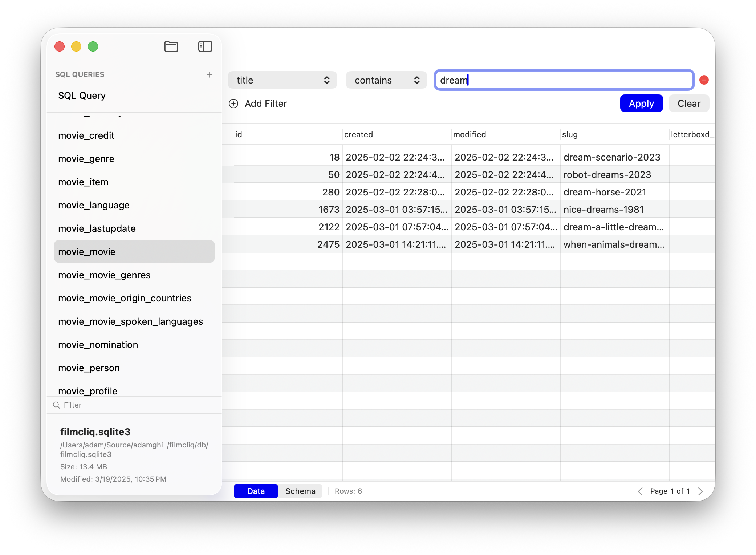Add new SQL query with plus icon
Image resolution: width=756 pixels, height=555 pixels.
pyautogui.click(x=210, y=75)
